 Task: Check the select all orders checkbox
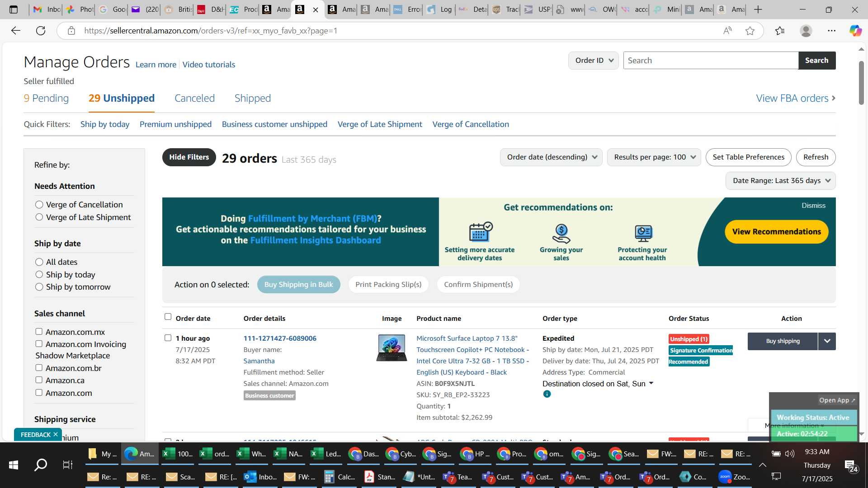coord(168,317)
